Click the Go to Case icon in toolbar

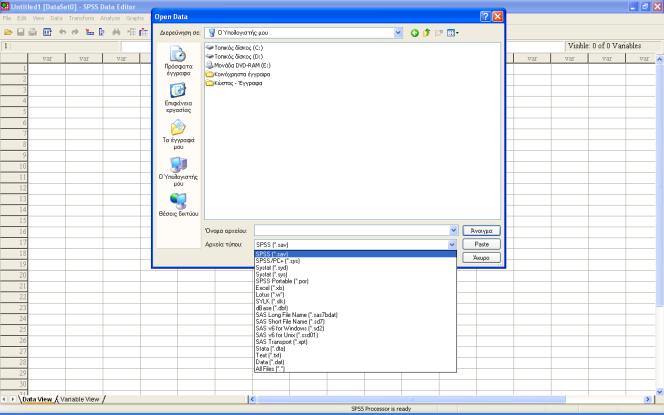89,32
